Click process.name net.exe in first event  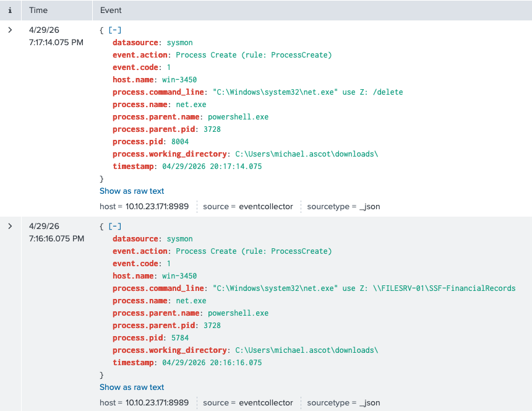[x=191, y=105]
